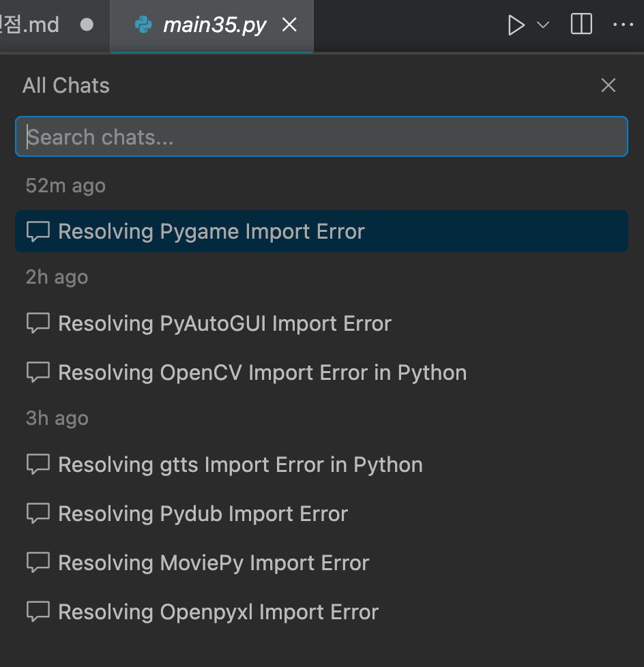Image resolution: width=644 pixels, height=667 pixels.
Task: Open the More Actions ellipsis menu
Action: 623,25
